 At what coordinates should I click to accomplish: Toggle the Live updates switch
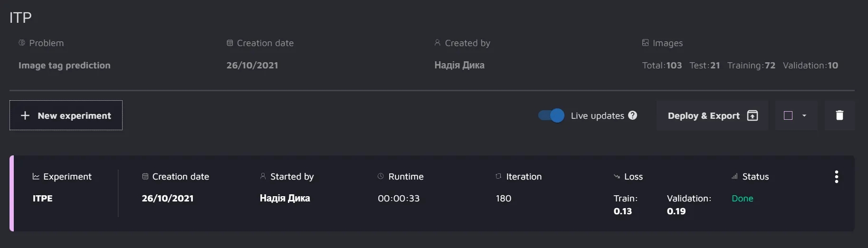[x=551, y=115]
